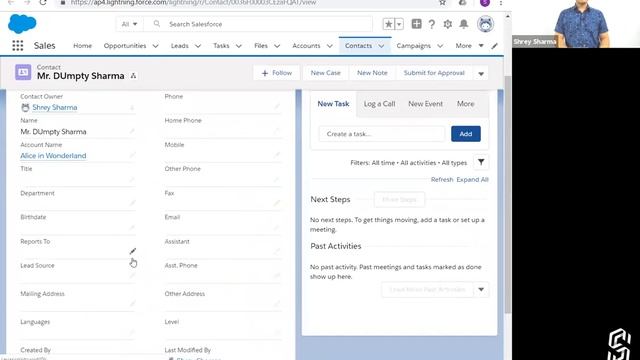The image size is (640, 360).
Task: Click the browser reload icon
Action: [x=43, y=2]
